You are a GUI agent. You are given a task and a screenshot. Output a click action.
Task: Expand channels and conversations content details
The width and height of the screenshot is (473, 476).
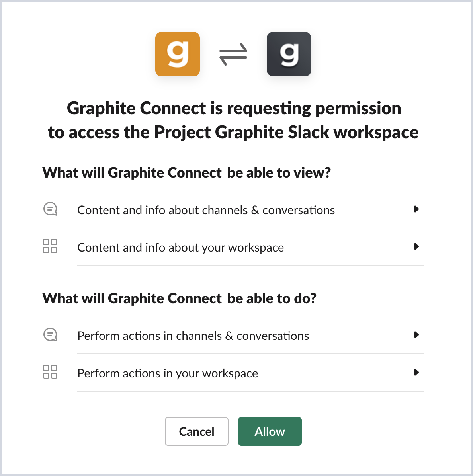pyautogui.click(x=417, y=209)
